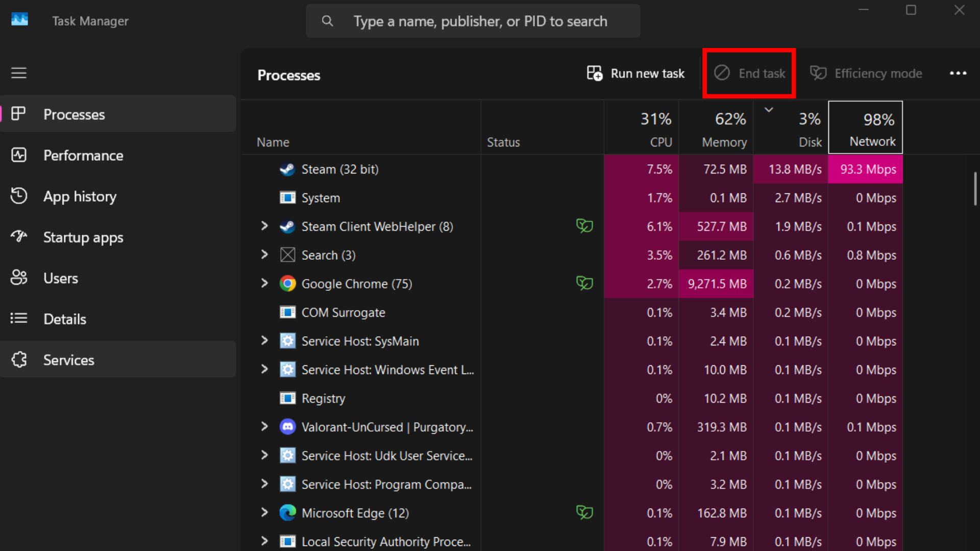Click the Steam (32 bit) process icon

click(x=287, y=169)
